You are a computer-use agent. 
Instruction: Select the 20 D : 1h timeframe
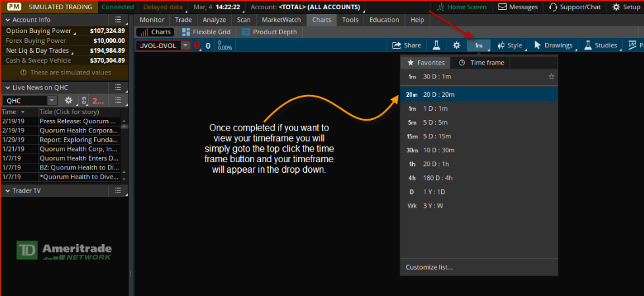pos(479,164)
